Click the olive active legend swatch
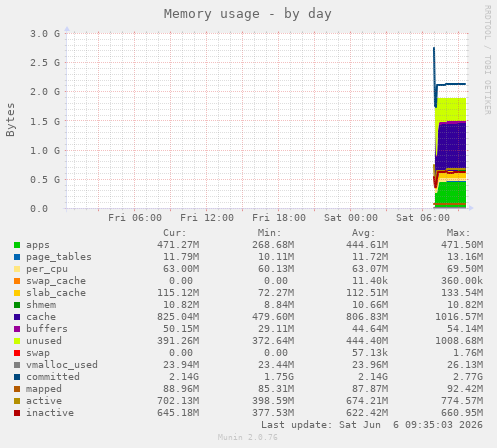 tap(17, 401)
